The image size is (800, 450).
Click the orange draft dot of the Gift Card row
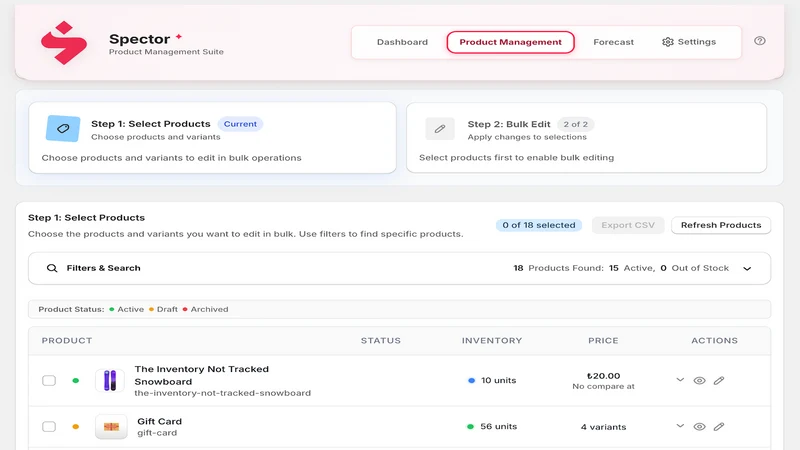(76, 427)
